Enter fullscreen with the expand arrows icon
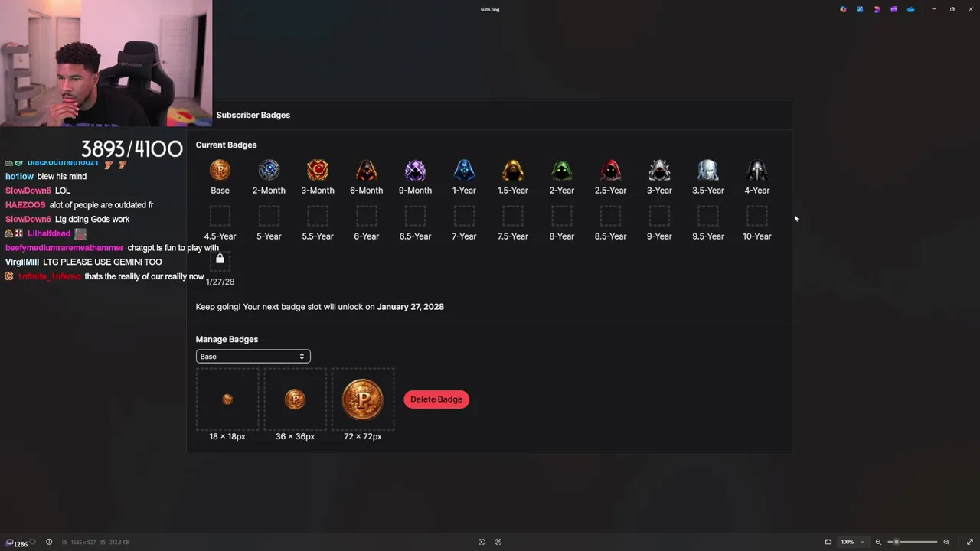Image resolution: width=980 pixels, height=551 pixels. pos(970,542)
